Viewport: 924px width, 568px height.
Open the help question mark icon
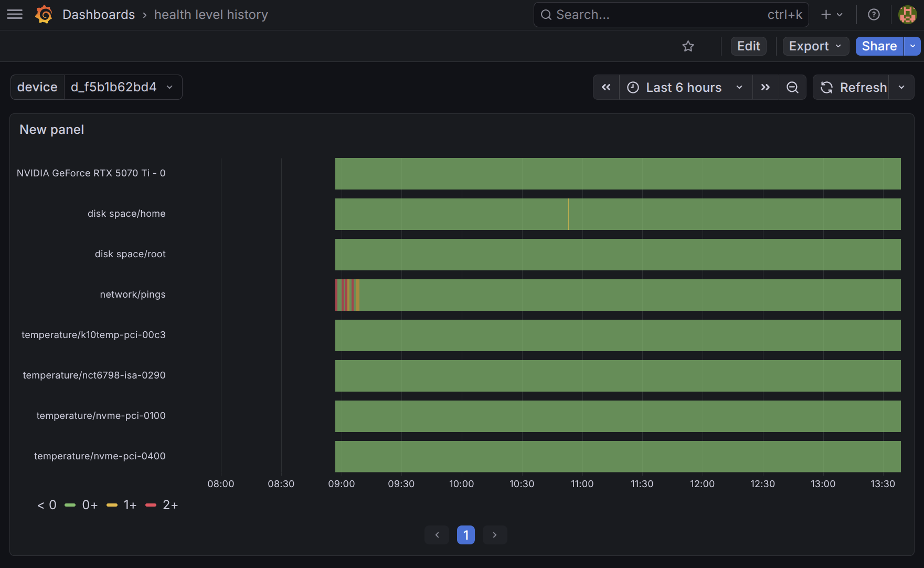[874, 14]
